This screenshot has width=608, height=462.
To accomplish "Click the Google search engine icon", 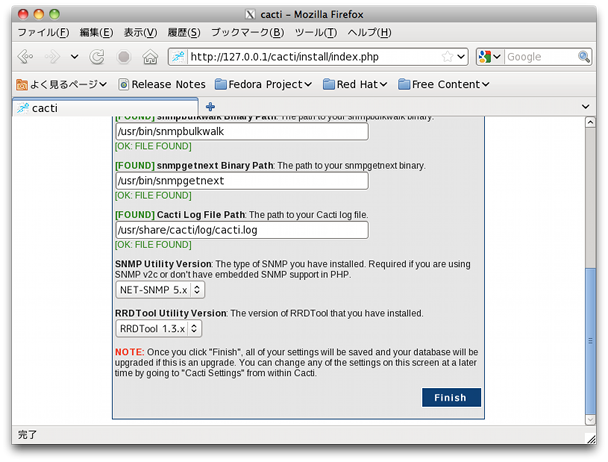I will point(486,57).
